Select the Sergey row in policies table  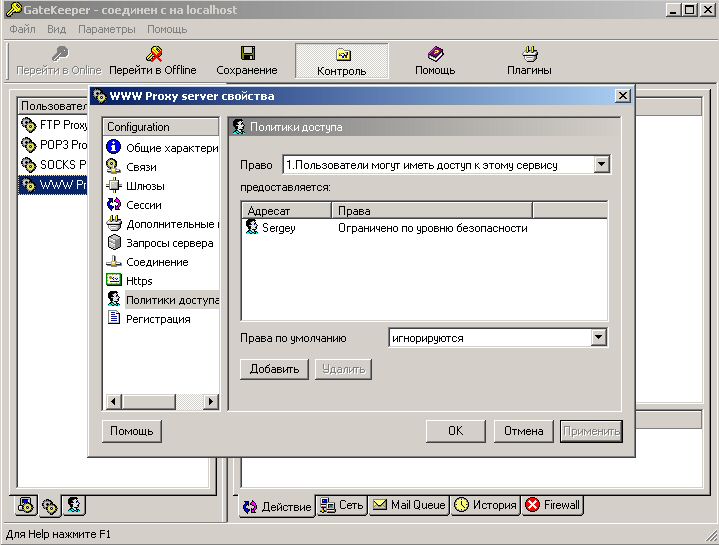424,228
